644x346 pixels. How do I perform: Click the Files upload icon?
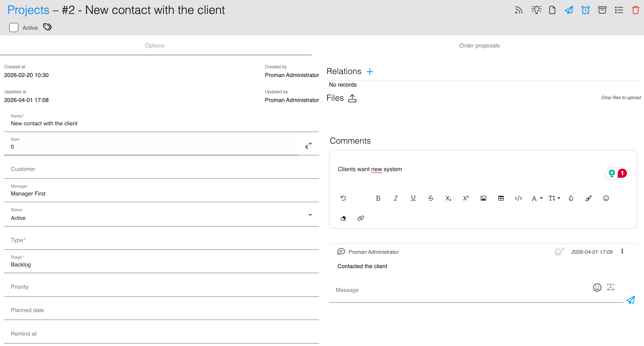(x=352, y=98)
